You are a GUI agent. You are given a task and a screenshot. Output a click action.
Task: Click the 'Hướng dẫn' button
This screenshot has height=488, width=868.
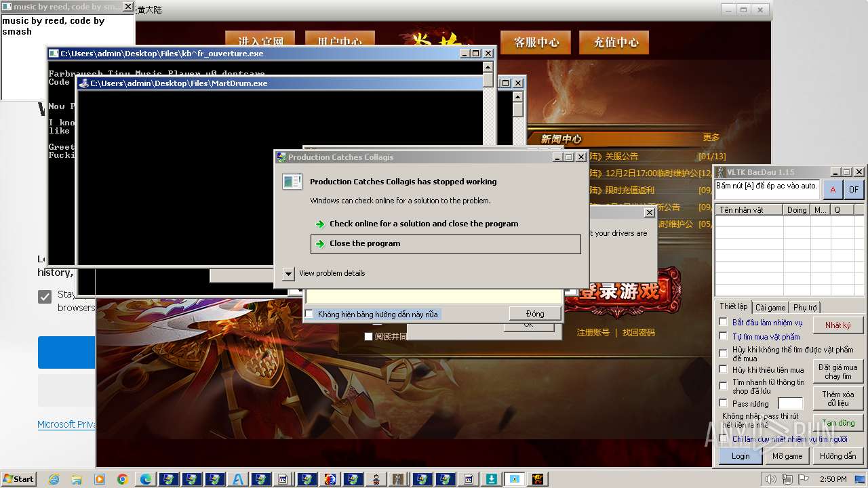click(838, 456)
